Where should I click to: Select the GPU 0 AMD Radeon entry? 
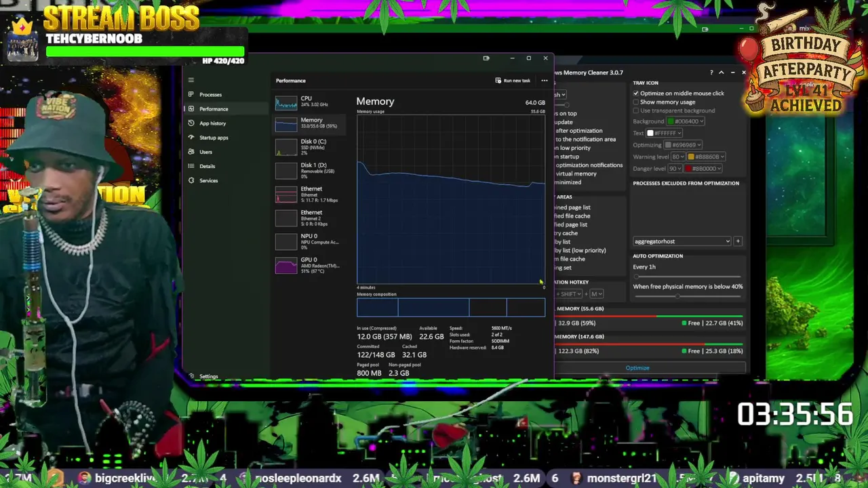(x=310, y=265)
